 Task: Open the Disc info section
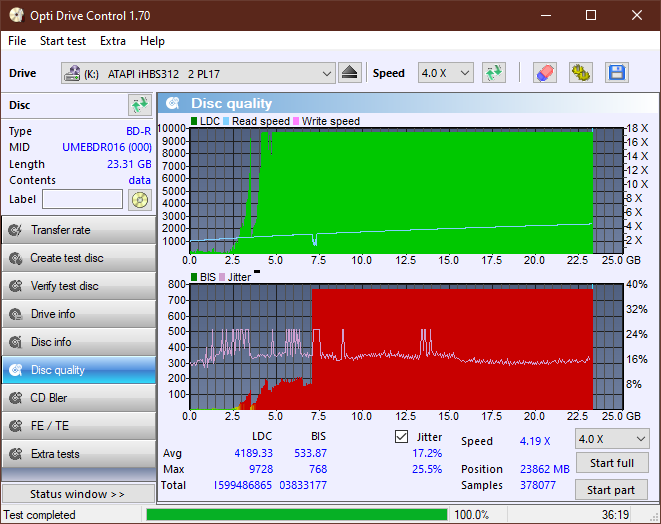tap(79, 342)
